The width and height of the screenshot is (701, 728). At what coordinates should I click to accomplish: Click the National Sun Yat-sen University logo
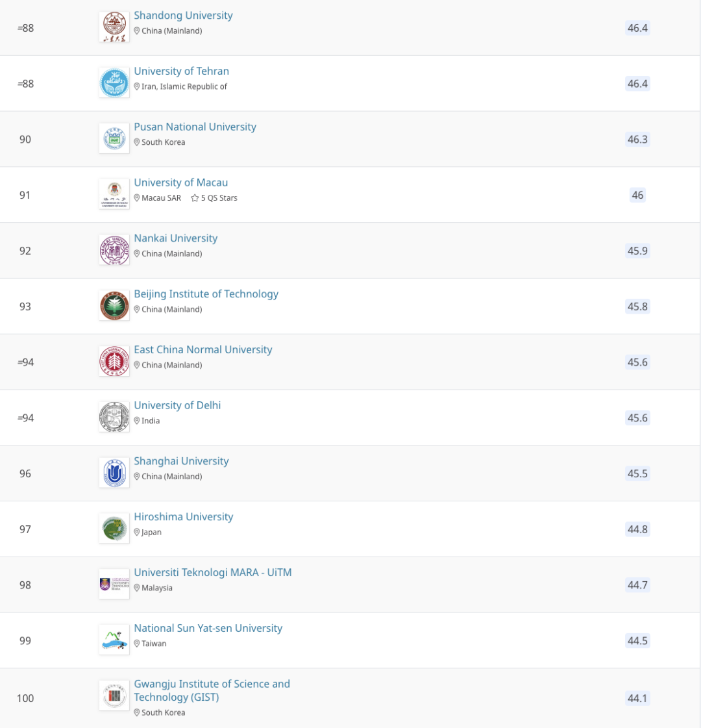coord(114,640)
